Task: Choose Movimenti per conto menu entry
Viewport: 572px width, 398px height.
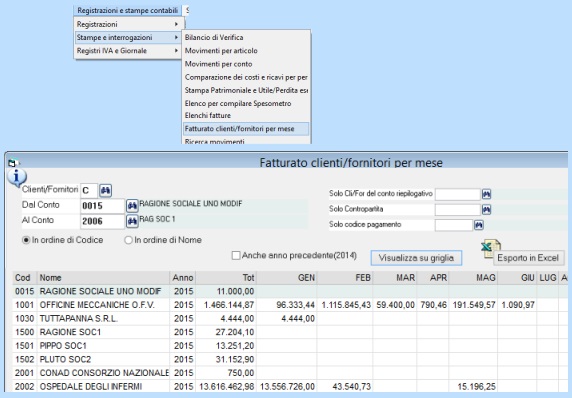Action: (x=246, y=64)
